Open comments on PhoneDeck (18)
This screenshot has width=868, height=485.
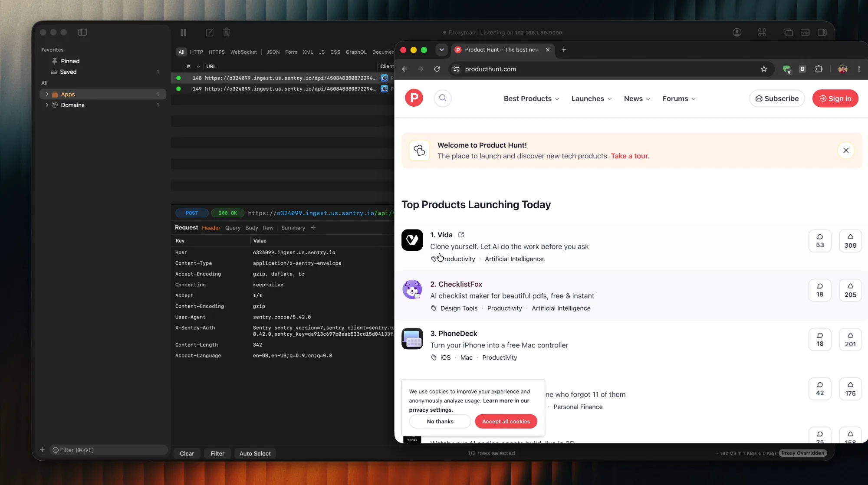[820, 339]
